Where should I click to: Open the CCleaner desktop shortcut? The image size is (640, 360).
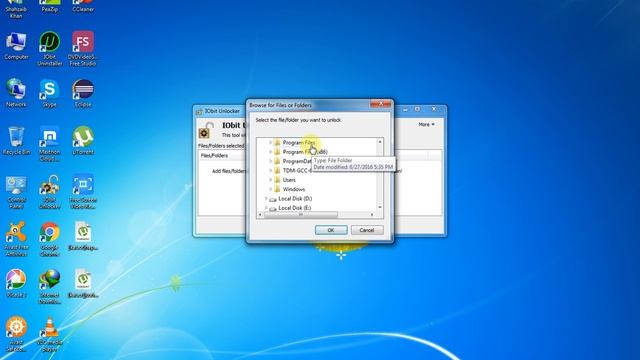[83, 6]
